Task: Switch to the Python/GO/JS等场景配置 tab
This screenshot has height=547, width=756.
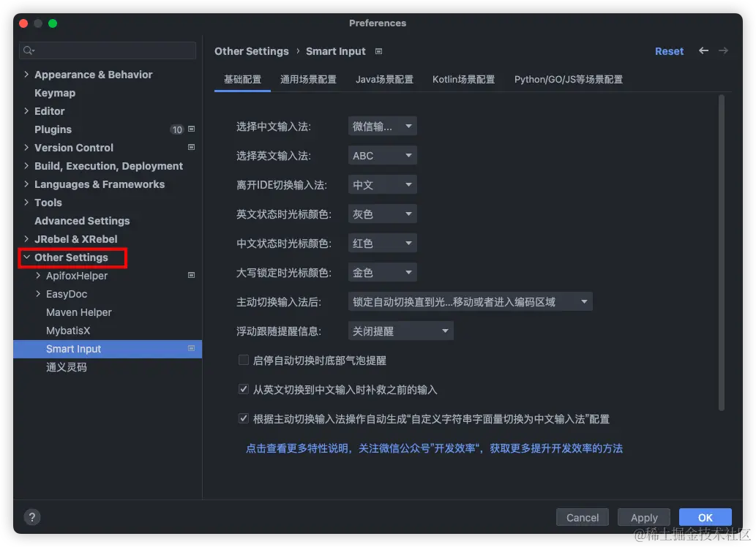Action: (569, 80)
